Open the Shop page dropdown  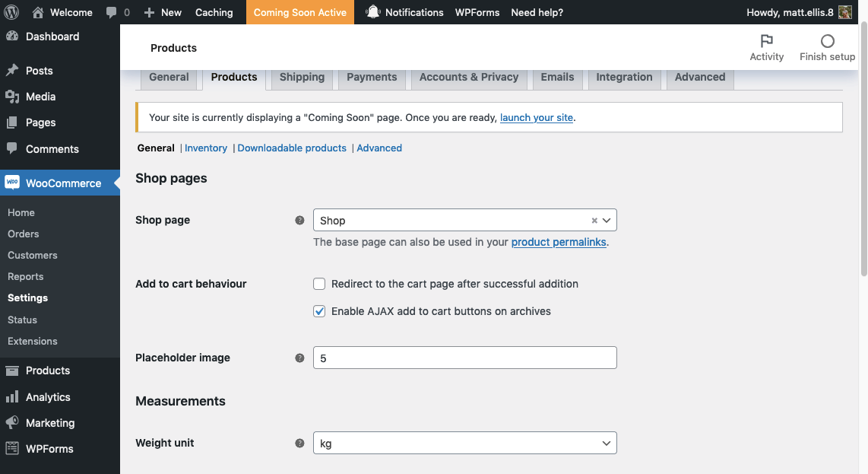[x=455, y=221]
